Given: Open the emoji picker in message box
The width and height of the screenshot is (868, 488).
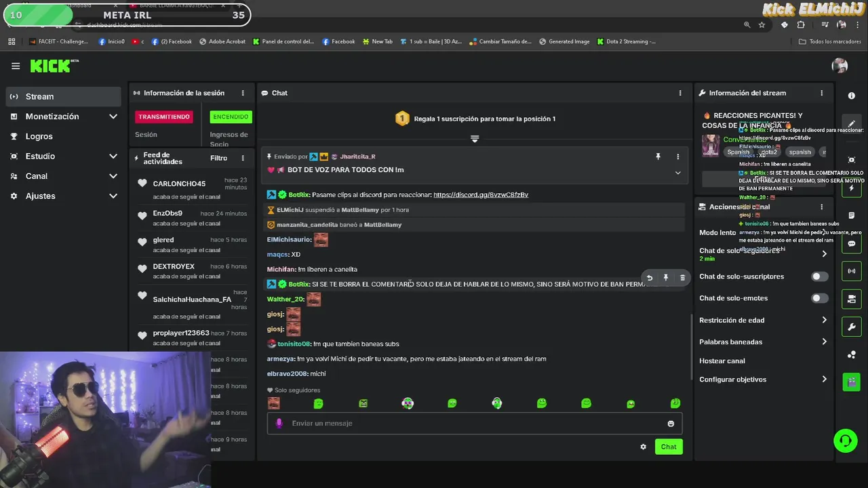Looking at the screenshot, I should pyautogui.click(x=671, y=424).
